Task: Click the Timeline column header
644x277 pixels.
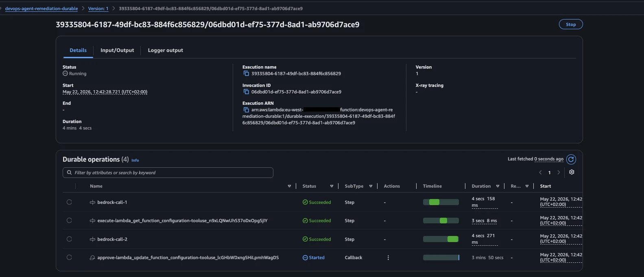Action: (432, 186)
